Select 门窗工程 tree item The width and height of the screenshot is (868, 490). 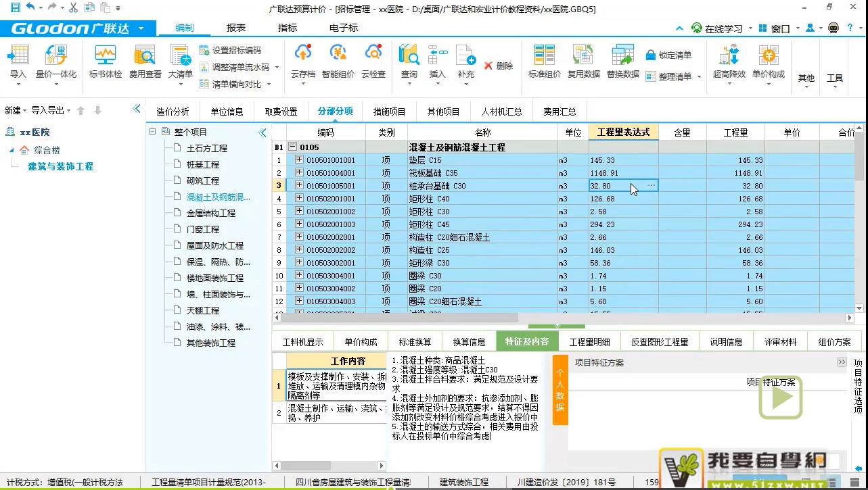click(203, 230)
